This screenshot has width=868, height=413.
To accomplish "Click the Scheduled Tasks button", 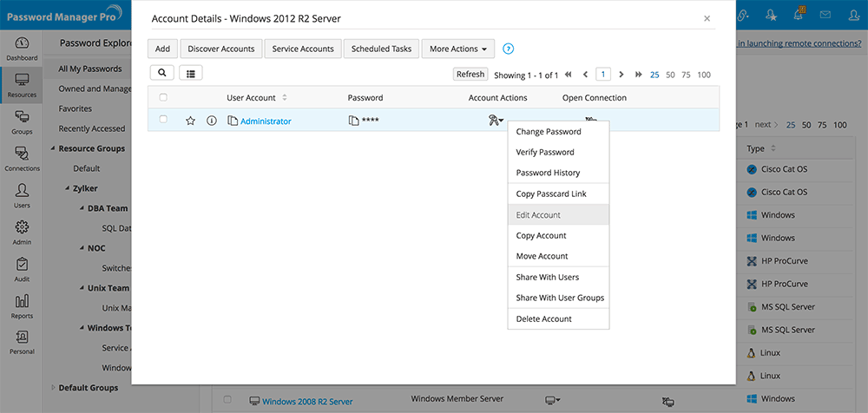I will (381, 49).
